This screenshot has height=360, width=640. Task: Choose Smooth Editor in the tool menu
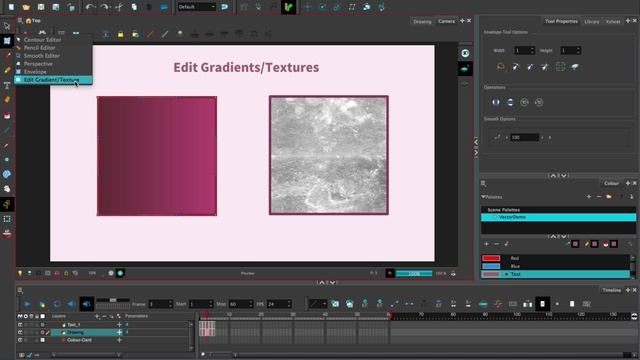42,56
